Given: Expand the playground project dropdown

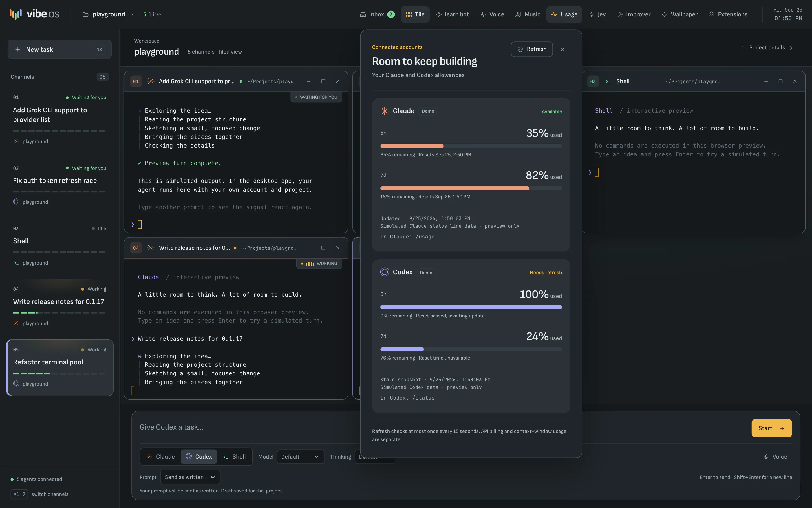Looking at the screenshot, I should 108,14.
